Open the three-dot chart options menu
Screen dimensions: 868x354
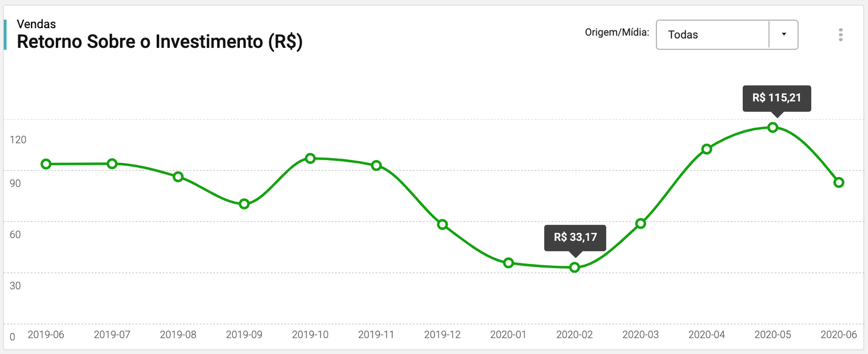pyautogui.click(x=840, y=35)
